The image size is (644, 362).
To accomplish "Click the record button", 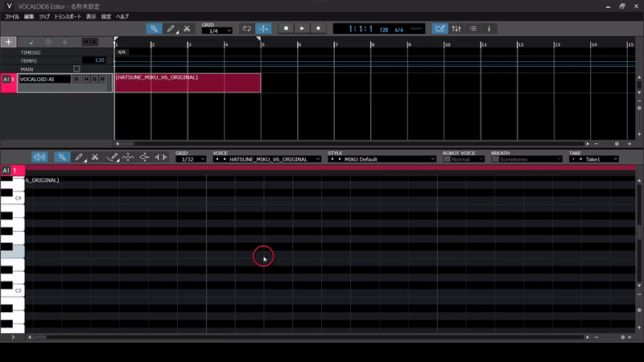I will click(x=318, y=28).
